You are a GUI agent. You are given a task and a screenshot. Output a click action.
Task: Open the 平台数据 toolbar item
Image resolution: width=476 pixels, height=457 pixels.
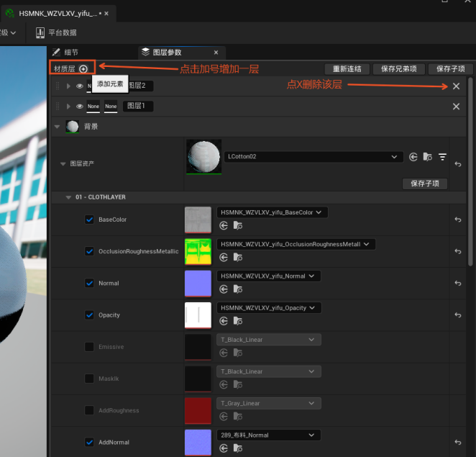click(56, 32)
